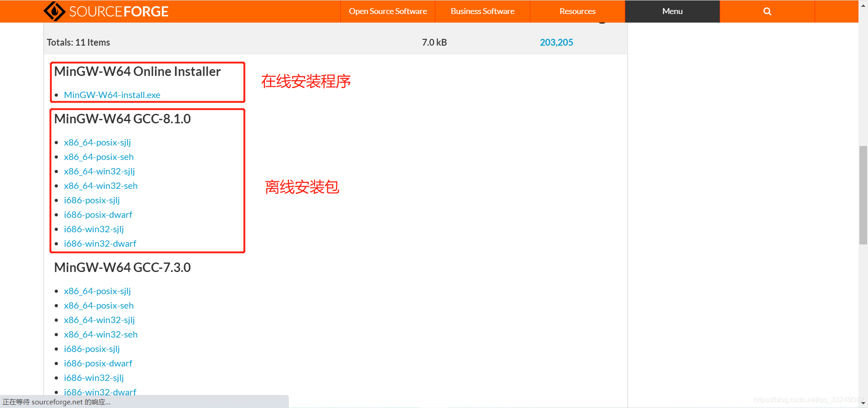Open GCC-8.1.0 x86_64-win32-seh link

(101, 186)
